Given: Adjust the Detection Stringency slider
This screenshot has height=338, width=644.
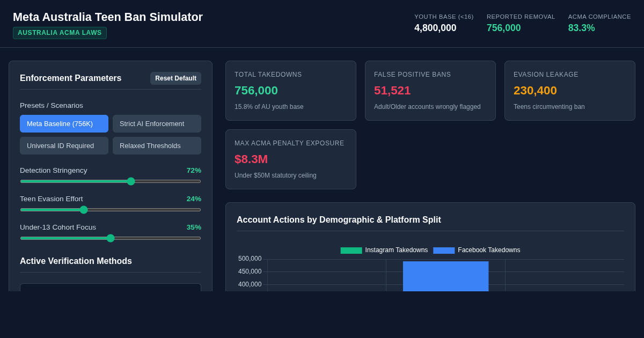Looking at the screenshot, I should [111, 181].
